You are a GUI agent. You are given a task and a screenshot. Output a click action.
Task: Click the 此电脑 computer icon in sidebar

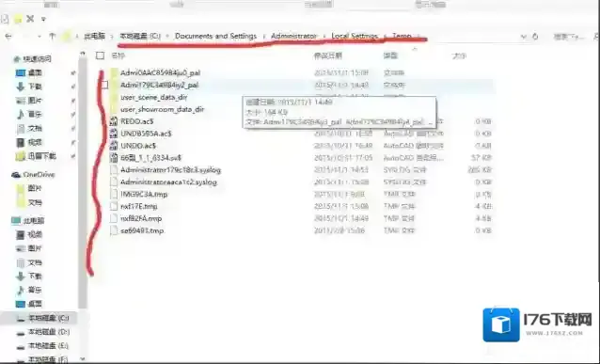point(16,221)
